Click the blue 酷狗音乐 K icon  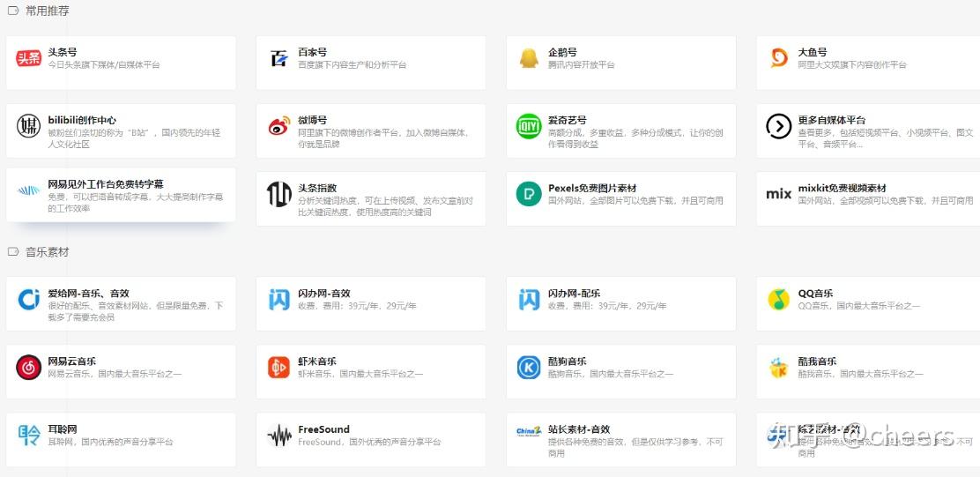point(529,368)
